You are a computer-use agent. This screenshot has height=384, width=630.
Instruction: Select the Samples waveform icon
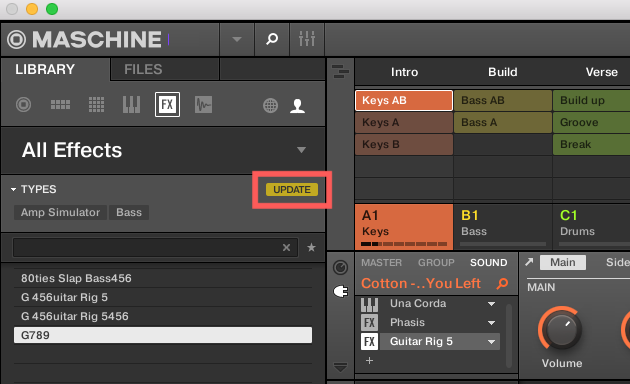click(203, 105)
